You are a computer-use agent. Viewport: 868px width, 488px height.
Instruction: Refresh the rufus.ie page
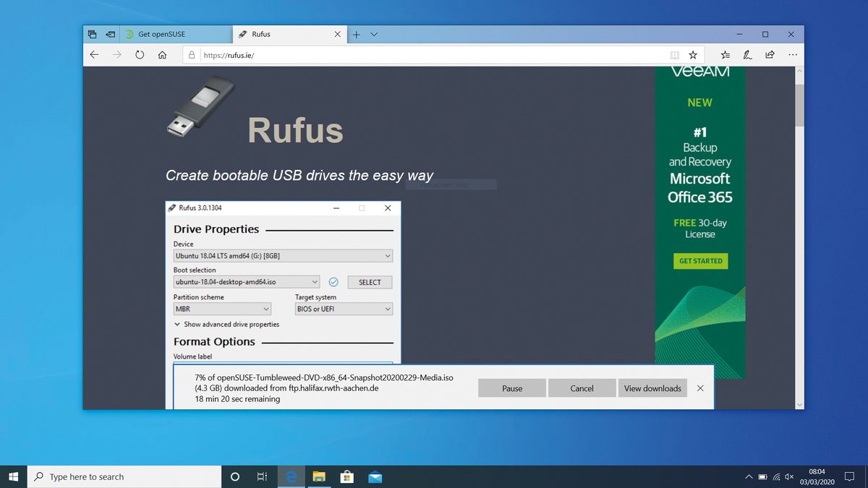tap(140, 54)
